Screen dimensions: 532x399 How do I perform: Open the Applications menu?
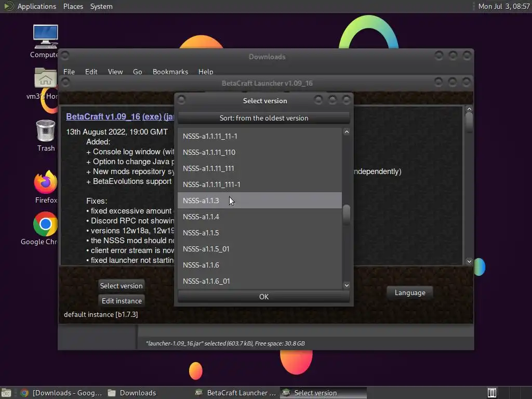(37, 6)
